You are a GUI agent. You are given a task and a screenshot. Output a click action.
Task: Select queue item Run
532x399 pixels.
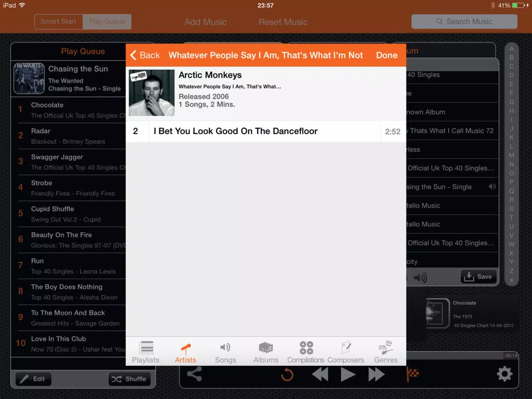tap(68, 266)
